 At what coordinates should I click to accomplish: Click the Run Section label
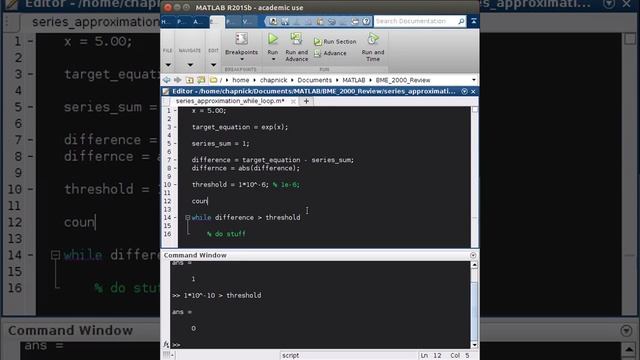coord(340,42)
